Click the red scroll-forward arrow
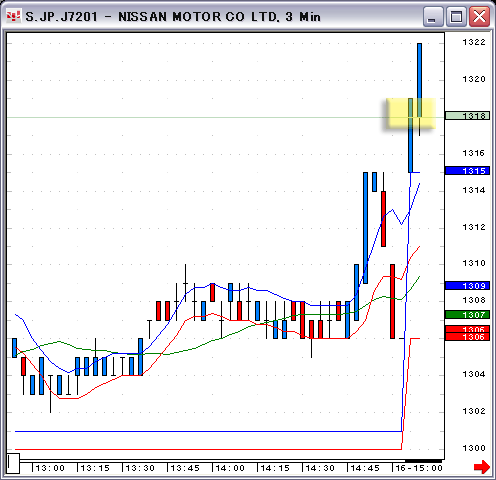The image size is (496, 480). [482, 467]
